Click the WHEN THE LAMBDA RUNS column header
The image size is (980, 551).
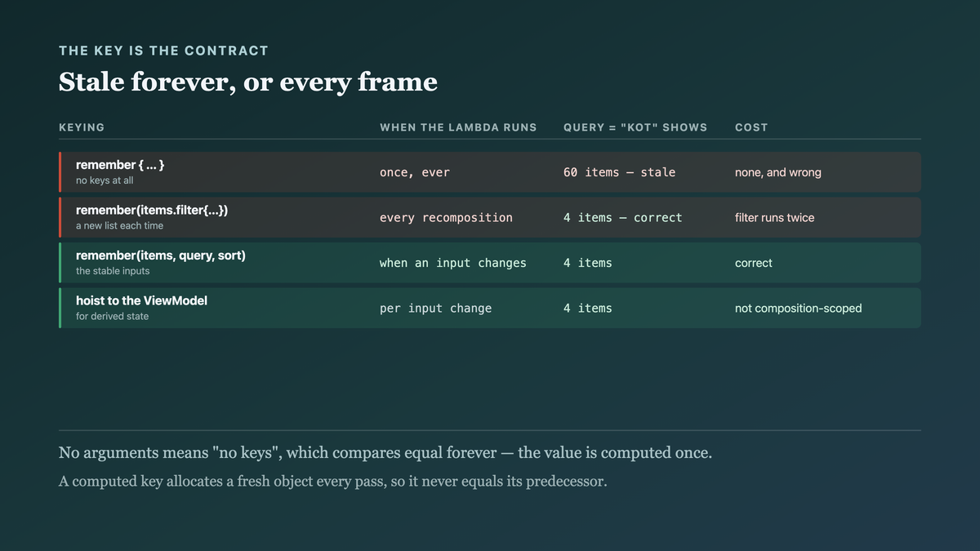point(458,127)
